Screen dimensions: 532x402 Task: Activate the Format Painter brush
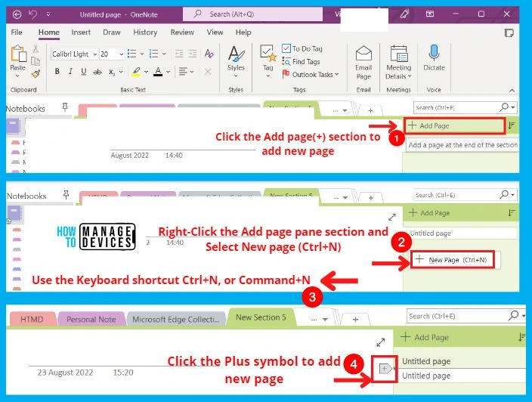point(36,73)
